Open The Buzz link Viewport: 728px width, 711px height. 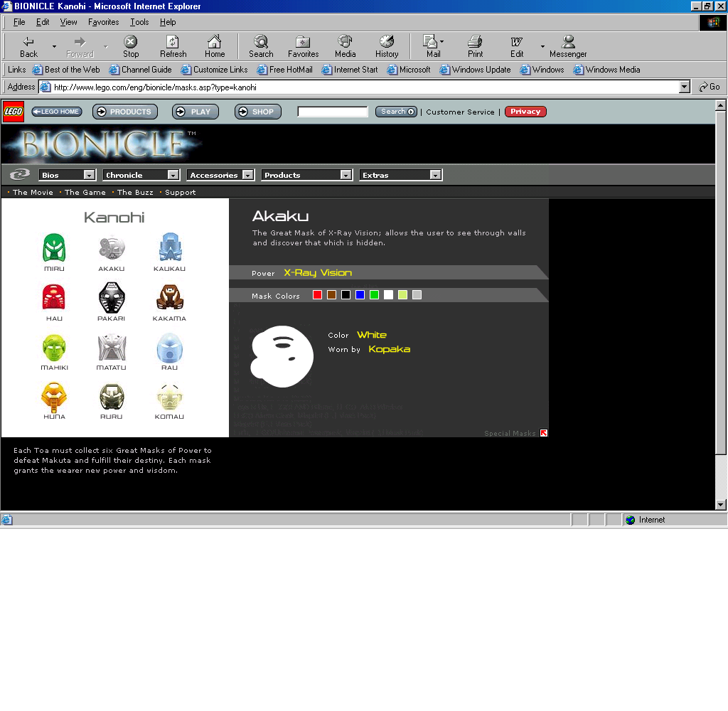135,192
